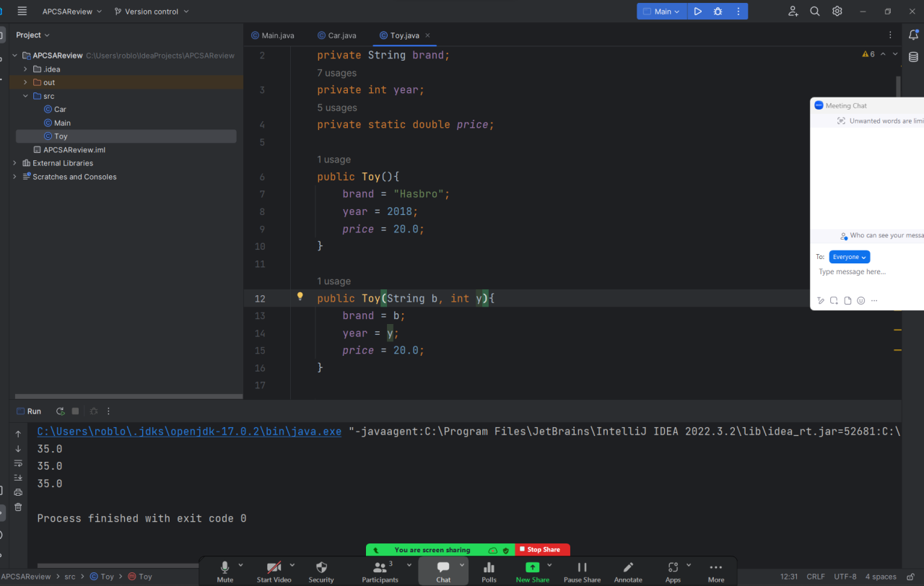Open Zoom Annotate pencil tool
This screenshot has height=586, width=924.
point(628,568)
